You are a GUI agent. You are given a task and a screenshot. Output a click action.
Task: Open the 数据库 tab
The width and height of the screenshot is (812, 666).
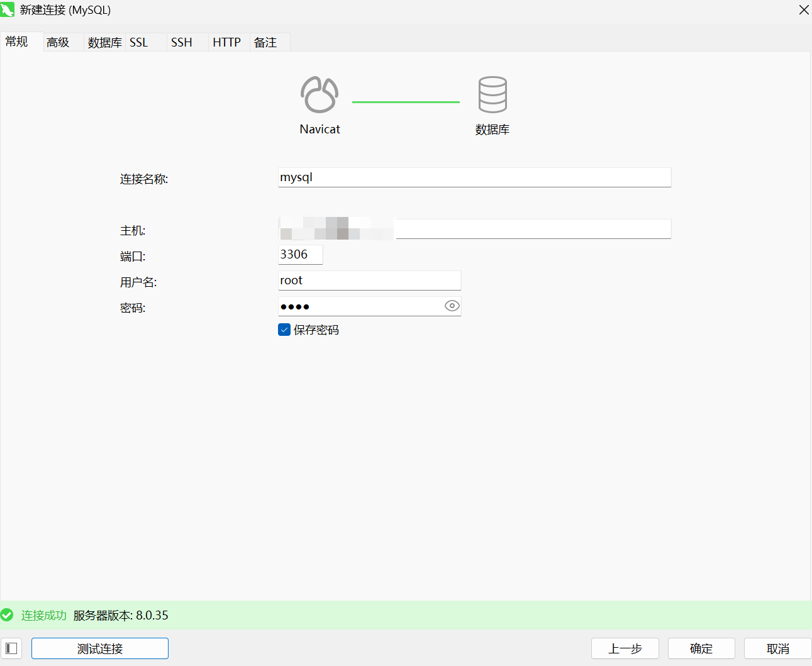pyautogui.click(x=104, y=42)
